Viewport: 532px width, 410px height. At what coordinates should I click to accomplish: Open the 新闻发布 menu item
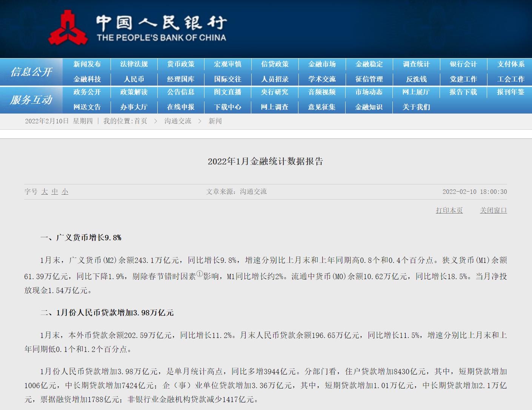pos(87,64)
